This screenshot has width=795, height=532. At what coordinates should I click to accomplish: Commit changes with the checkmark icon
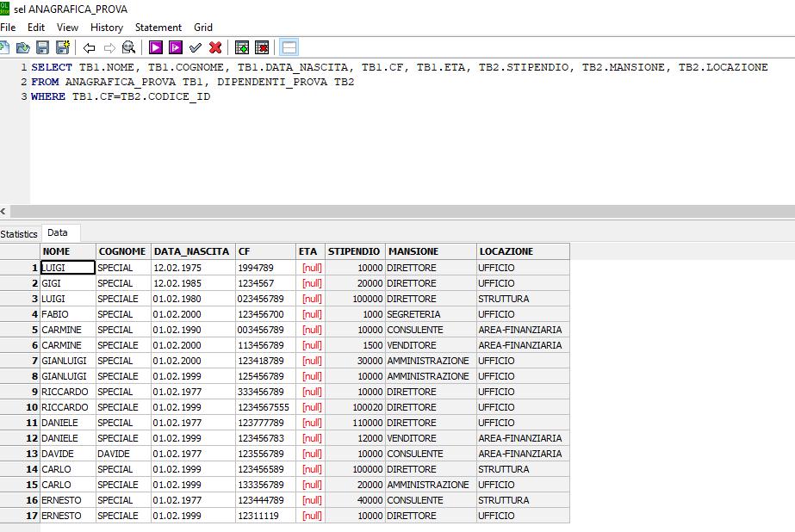pos(196,47)
